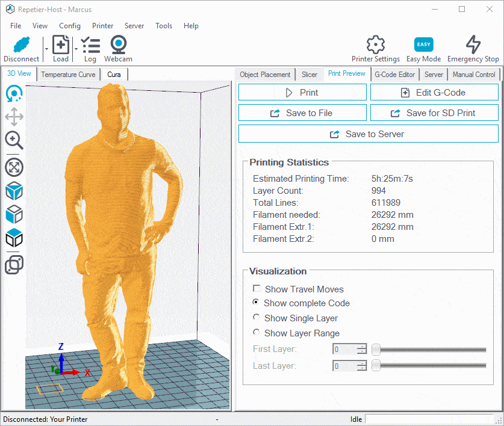Start the print with the Print button
The image size is (504, 426).
coord(302,91)
